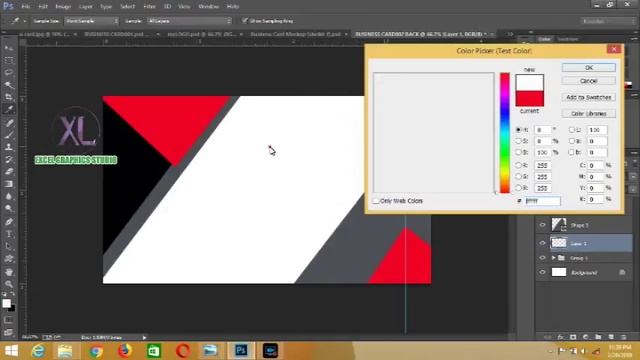Hide the Group 1 layer group
Viewport: 640px width, 360px height.
(x=542, y=258)
